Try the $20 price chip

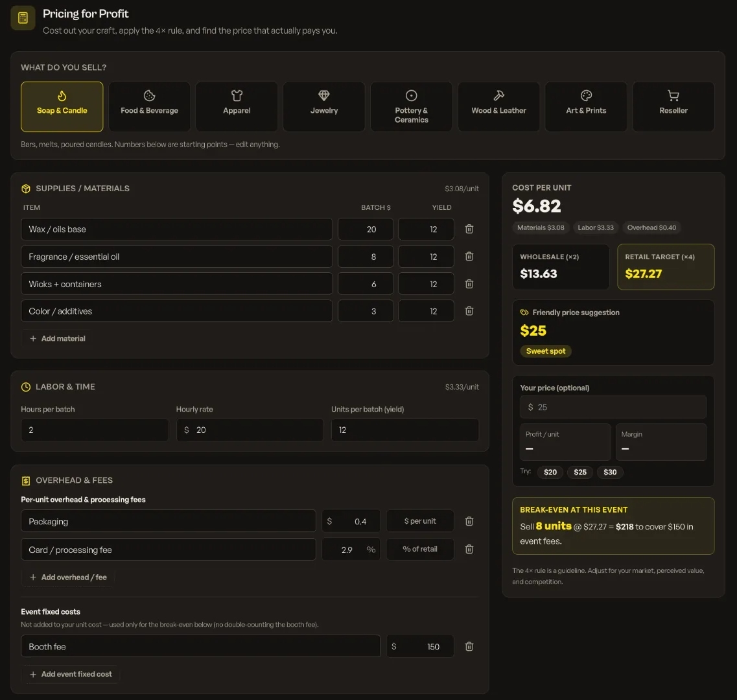pos(550,472)
